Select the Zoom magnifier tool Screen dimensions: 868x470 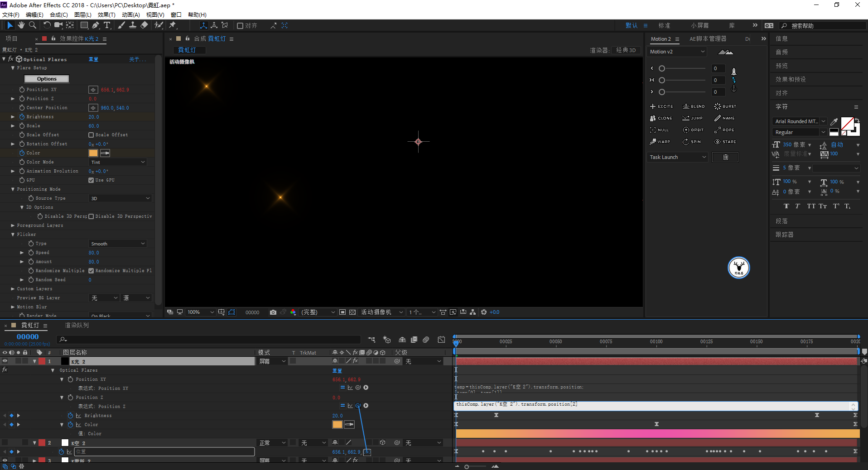(x=33, y=25)
